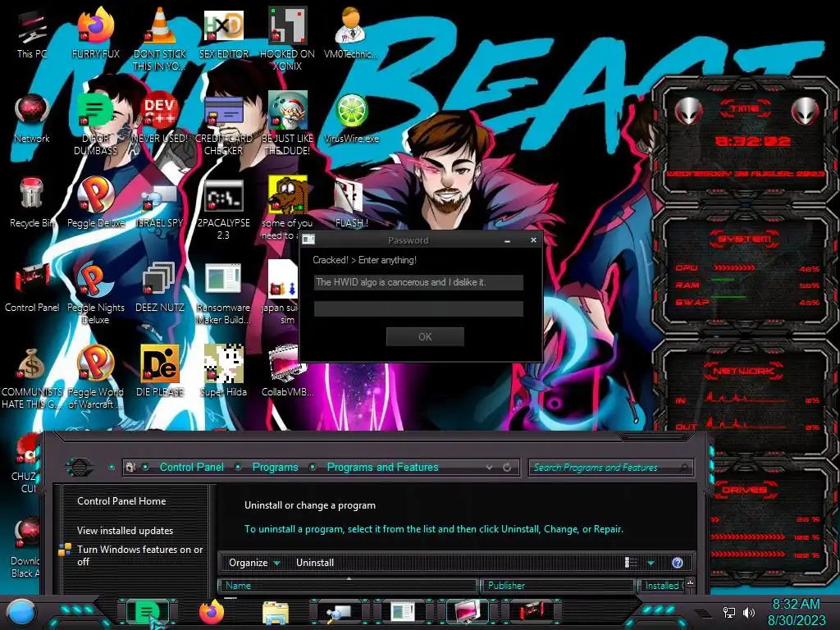Click Programs and Features breadcrumb segment
Image resolution: width=840 pixels, height=630 pixels.
point(382,467)
